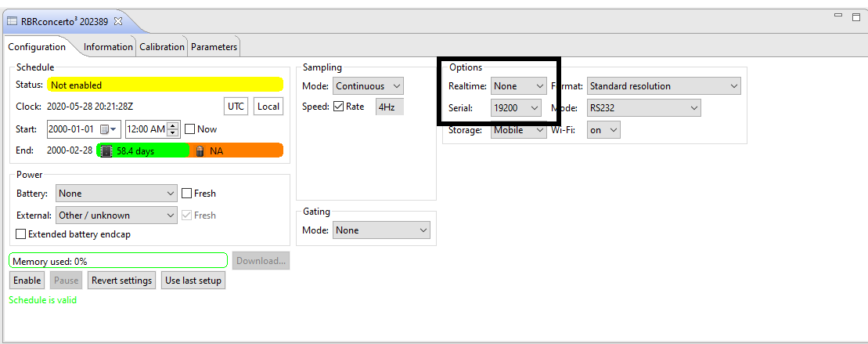Minimize the editor panel via top-right icon
868x344 pixels.
838,16
